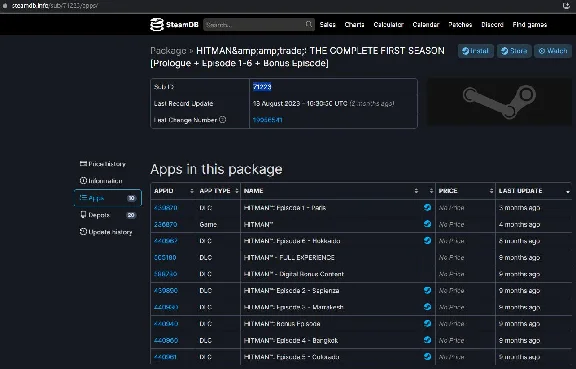Viewport: 576px width, 369px height.
Task: Click the SteamDB logo
Action: tap(174, 25)
